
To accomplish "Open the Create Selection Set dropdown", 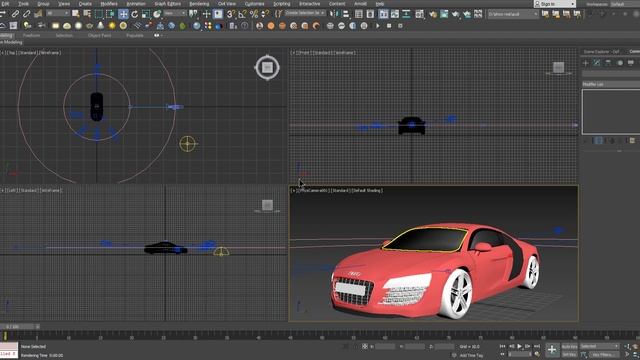I will coord(305,13).
